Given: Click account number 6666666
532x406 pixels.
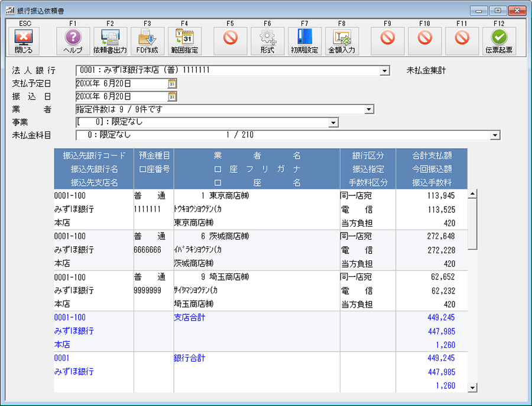Looking at the screenshot, I should point(147,250).
